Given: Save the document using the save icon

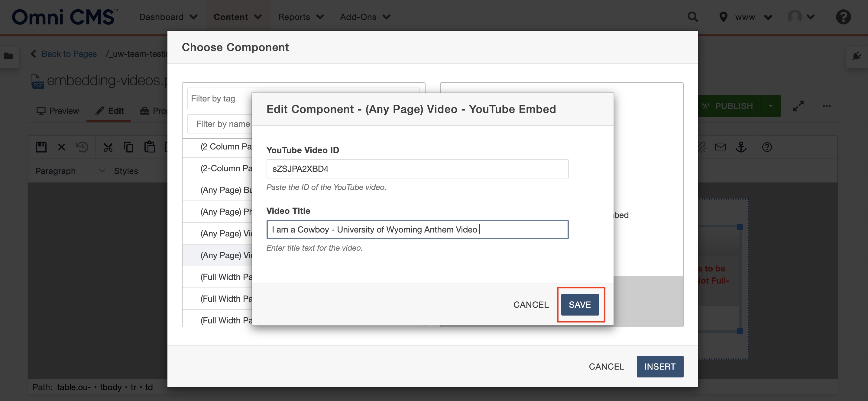Looking at the screenshot, I should [x=40, y=147].
